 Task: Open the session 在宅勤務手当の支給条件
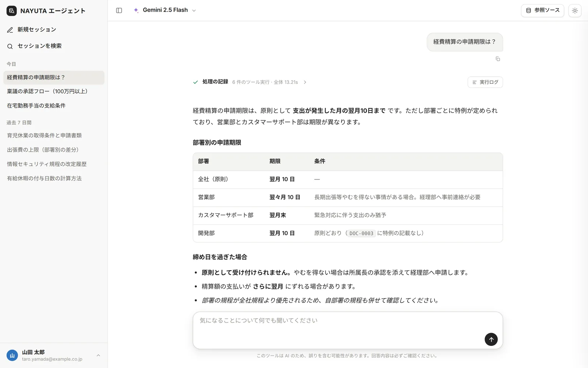tap(54, 106)
